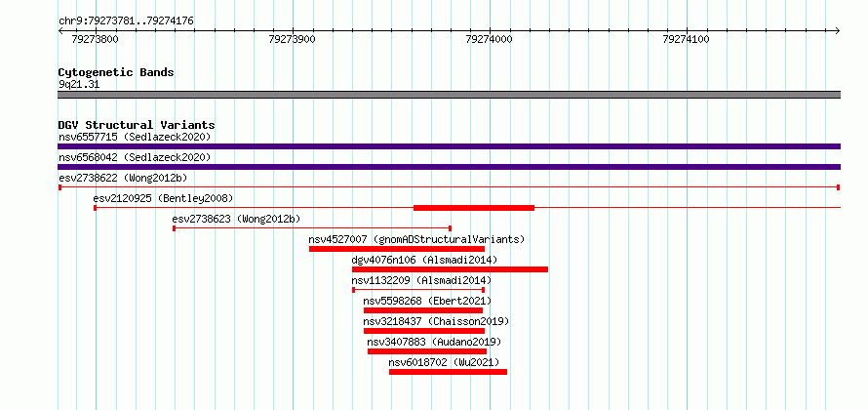Image resolution: width=868 pixels, height=410 pixels.
Task: Click the red bar for nsv3407883
Action: 427,351
